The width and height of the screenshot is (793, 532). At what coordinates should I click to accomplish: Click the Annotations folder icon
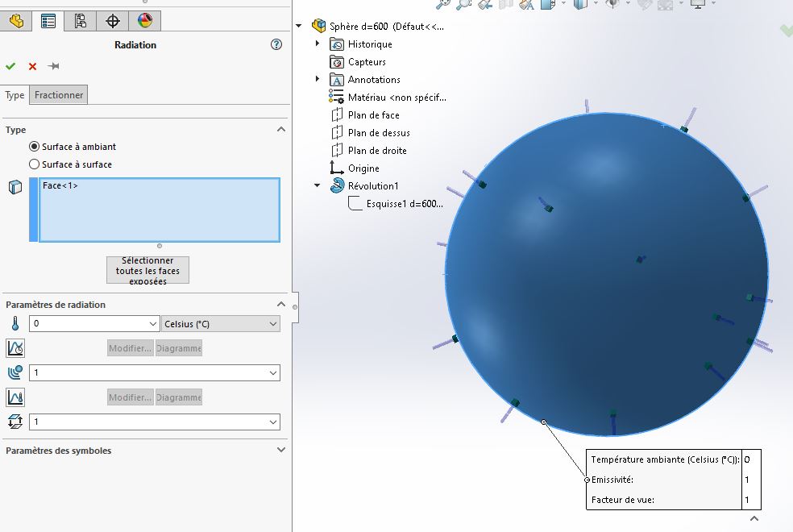[337, 80]
